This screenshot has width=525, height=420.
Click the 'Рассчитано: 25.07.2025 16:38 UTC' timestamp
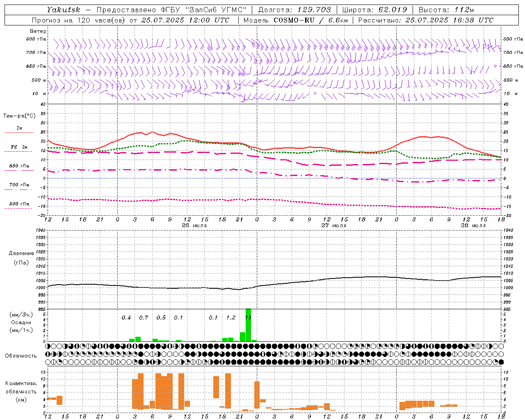pyautogui.click(x=426, y=20)
